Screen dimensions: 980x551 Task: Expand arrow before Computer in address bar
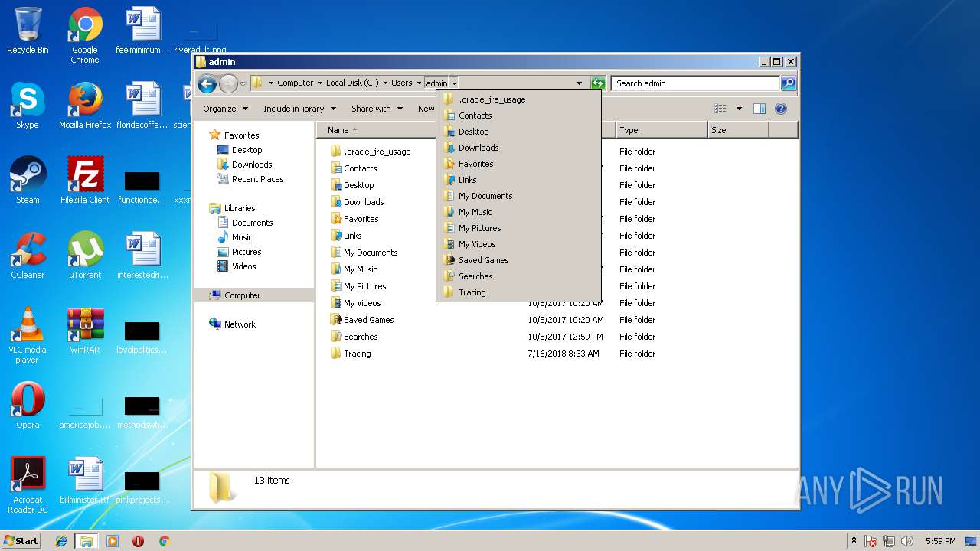[271, 83]
